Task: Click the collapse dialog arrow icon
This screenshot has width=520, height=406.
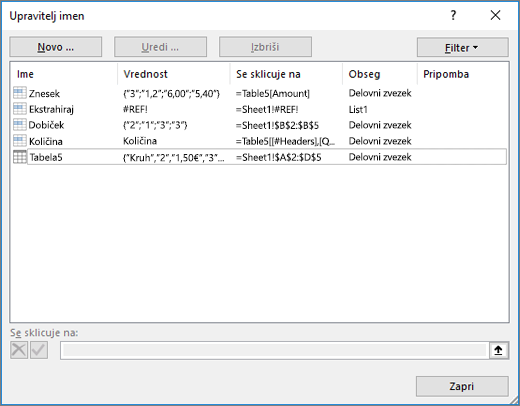Action: coord(499,350)
